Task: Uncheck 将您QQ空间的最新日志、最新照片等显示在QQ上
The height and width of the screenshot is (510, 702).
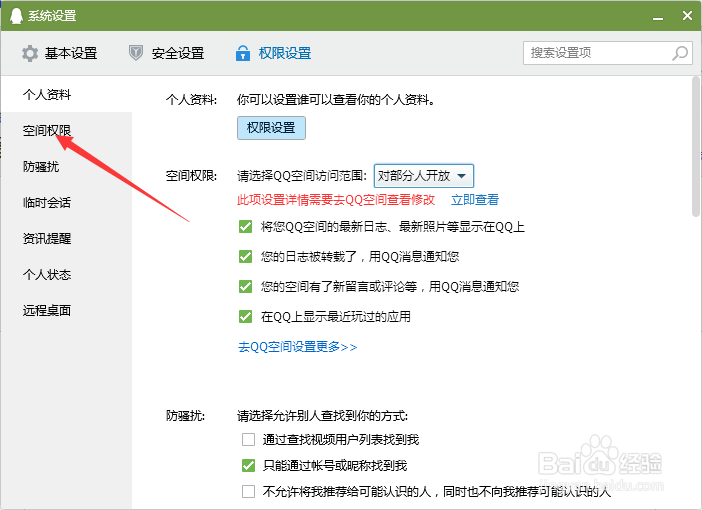Action: [x=245, y=227]
